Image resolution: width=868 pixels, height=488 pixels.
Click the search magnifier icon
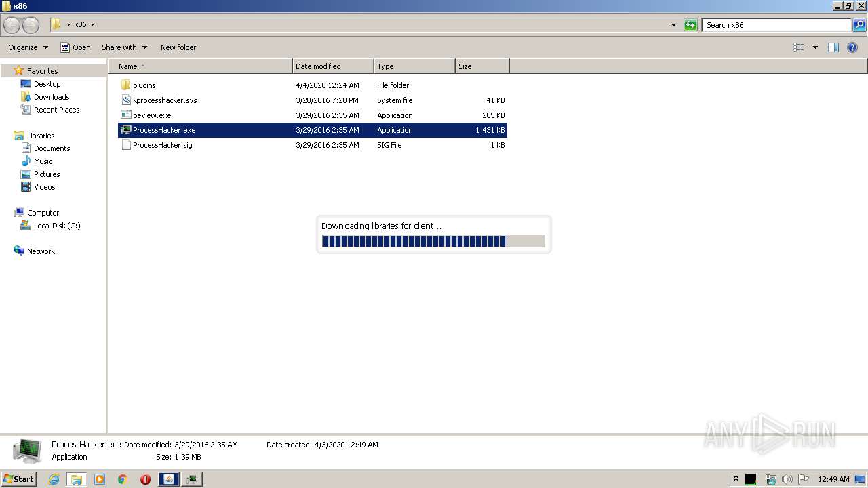click(859, 25)
